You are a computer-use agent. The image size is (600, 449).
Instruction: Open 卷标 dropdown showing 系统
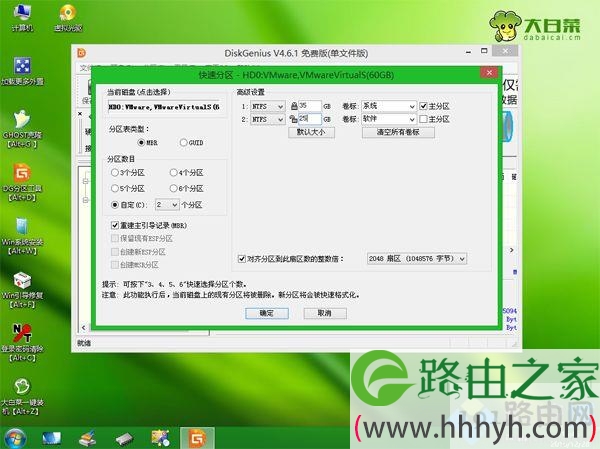click(x=389, y=106)
